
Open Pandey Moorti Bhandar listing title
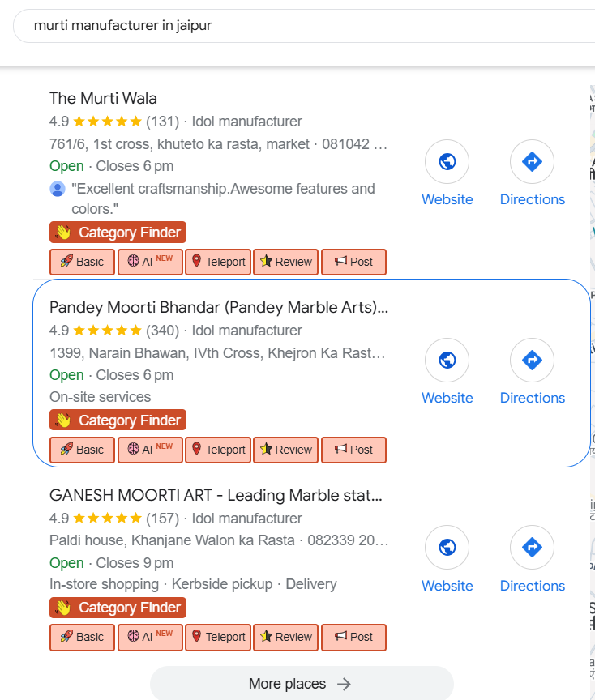click(219, 308)
